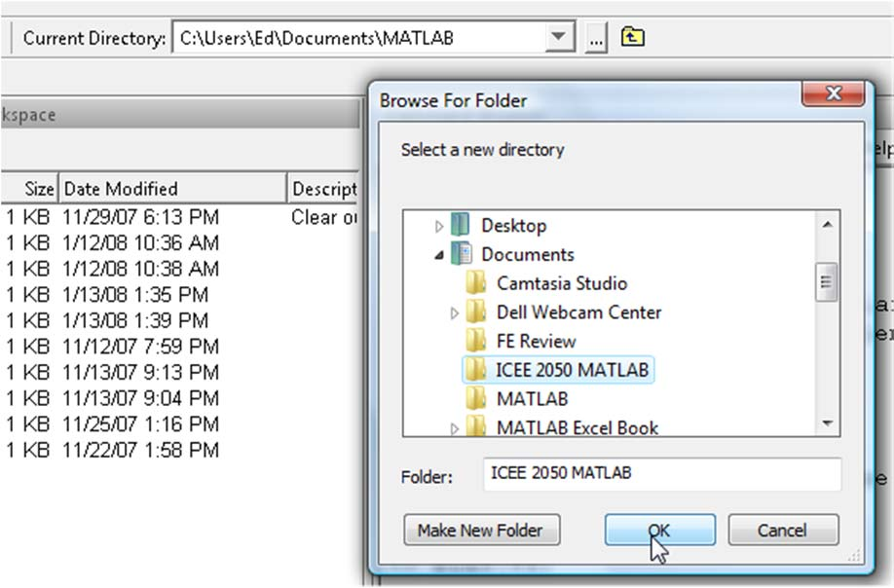This screenshot has width=894, height=588.
Task: Expand the MATLAB Excel Book folder
Action: pos(454,428)
